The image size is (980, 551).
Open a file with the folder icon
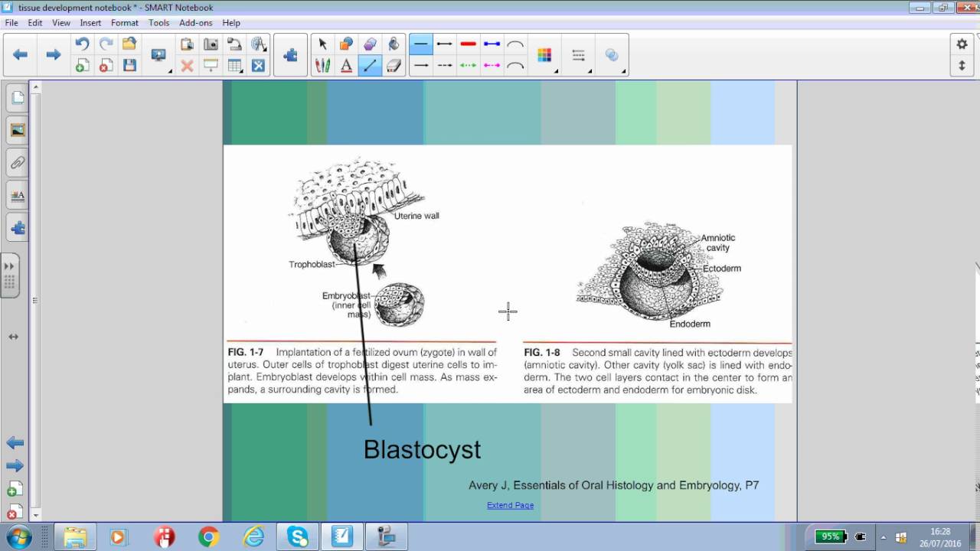(129, 44)
